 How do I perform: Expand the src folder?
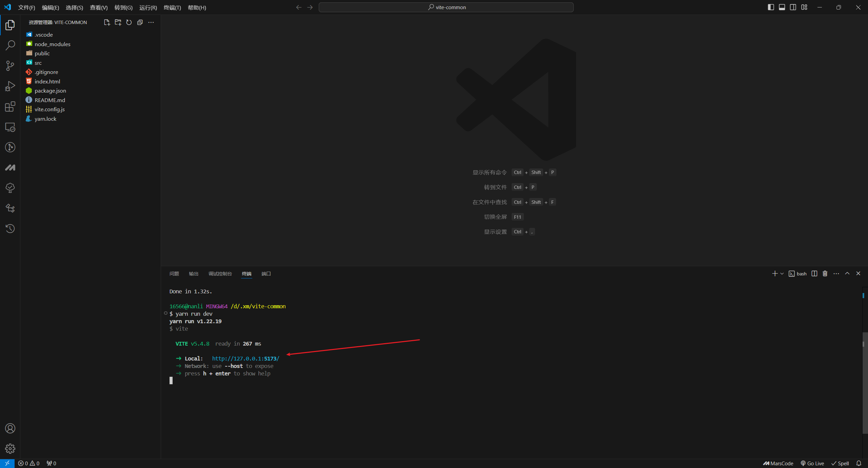[38, 63]
